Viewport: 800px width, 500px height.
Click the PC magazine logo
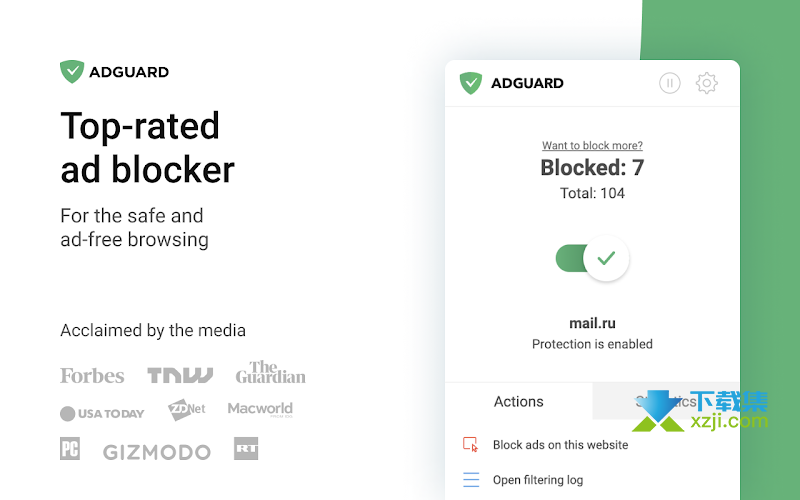tap(70, 449)
